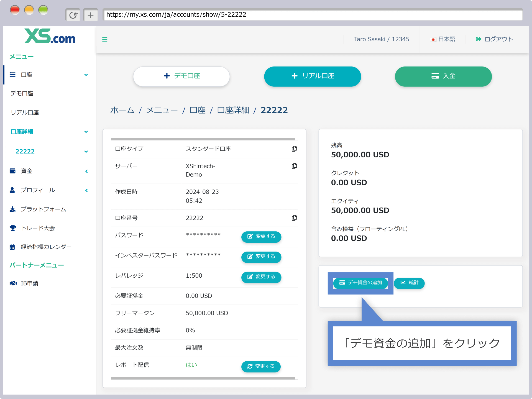The width and height of the screenshot is (532, 399).
Task: Collapse the 口座 sidebar menu chevron
Action: point(86,75)
